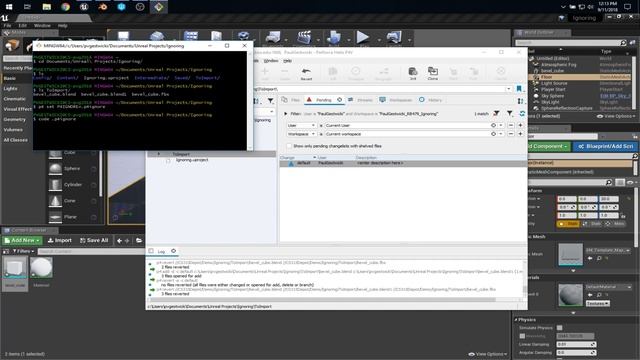Click the default changelist triangle icon
The height and width of the screenshot is (360, 640).
pos(291,163)
